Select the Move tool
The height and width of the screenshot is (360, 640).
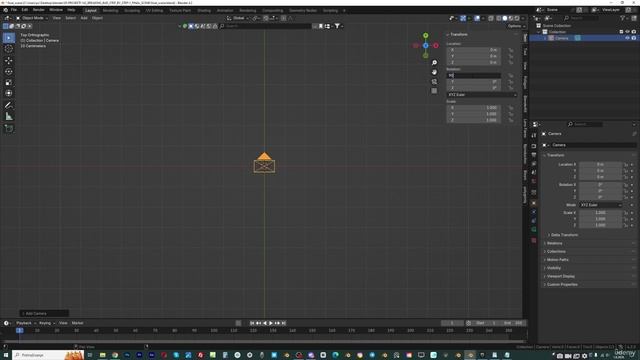9,61
